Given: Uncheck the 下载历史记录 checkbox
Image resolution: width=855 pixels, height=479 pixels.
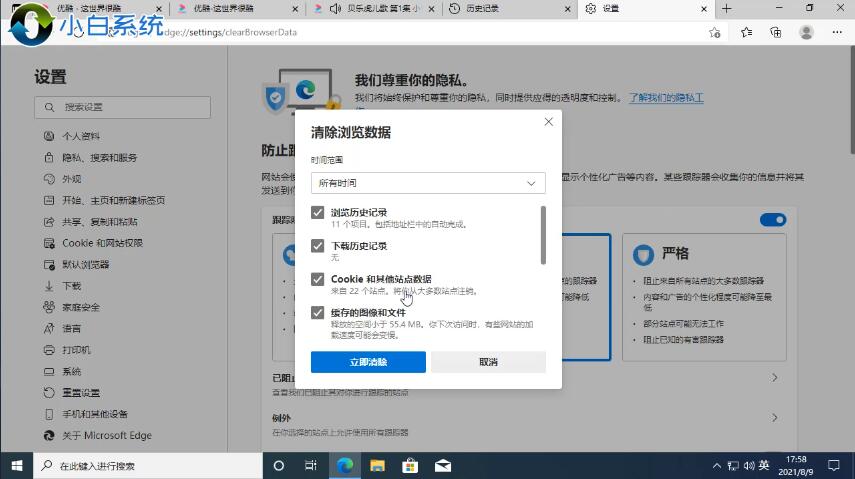Looking at the screenshot, I should 318,246.
